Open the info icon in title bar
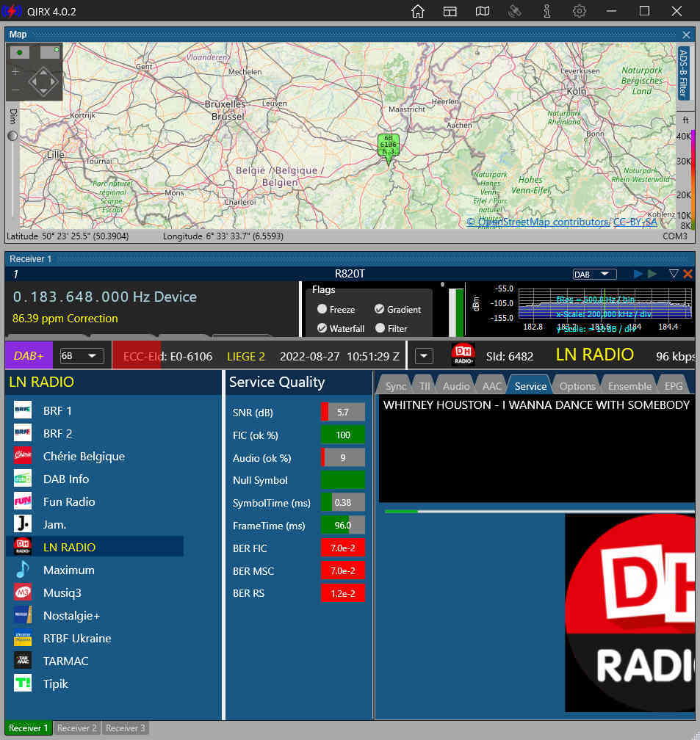This screenshot has height=740, width=700. (x=546, y=11)
